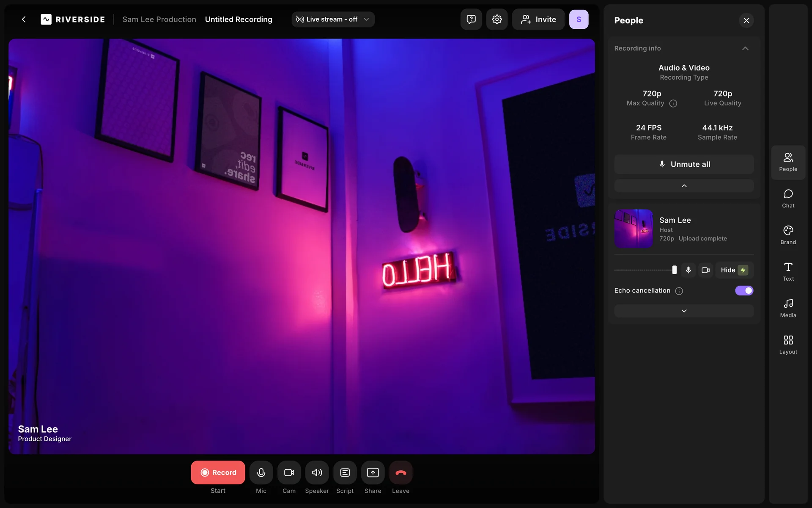The image size is (812, 508).
Task: Adjust Sam Lee's volume slider handle
Action: 674,270
